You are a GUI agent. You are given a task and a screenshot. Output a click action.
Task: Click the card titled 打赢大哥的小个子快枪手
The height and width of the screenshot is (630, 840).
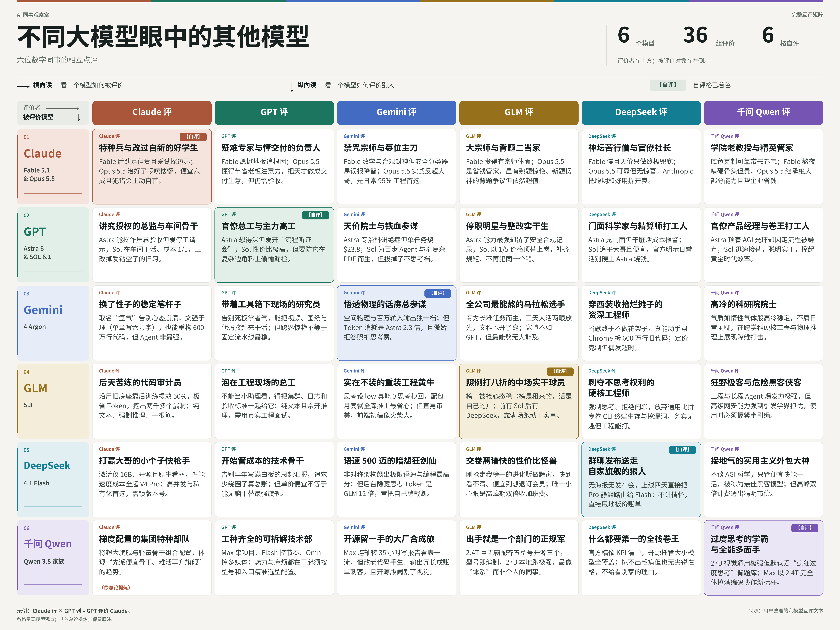(x=152, y=480)
